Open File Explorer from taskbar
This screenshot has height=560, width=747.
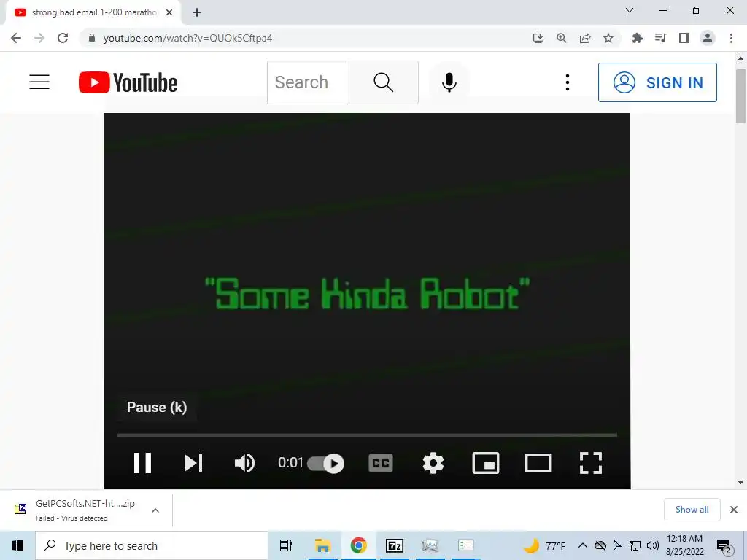coord(322,545)
